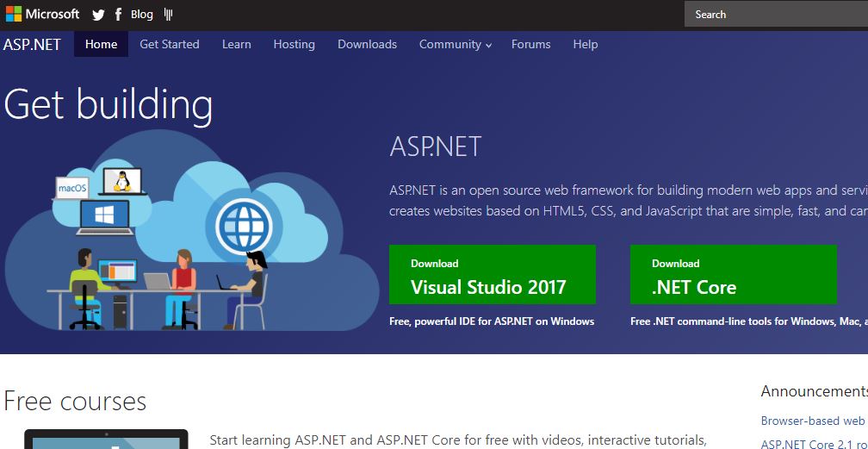
Task: Select the Home nav tab
Action: (x=102, y=44)
